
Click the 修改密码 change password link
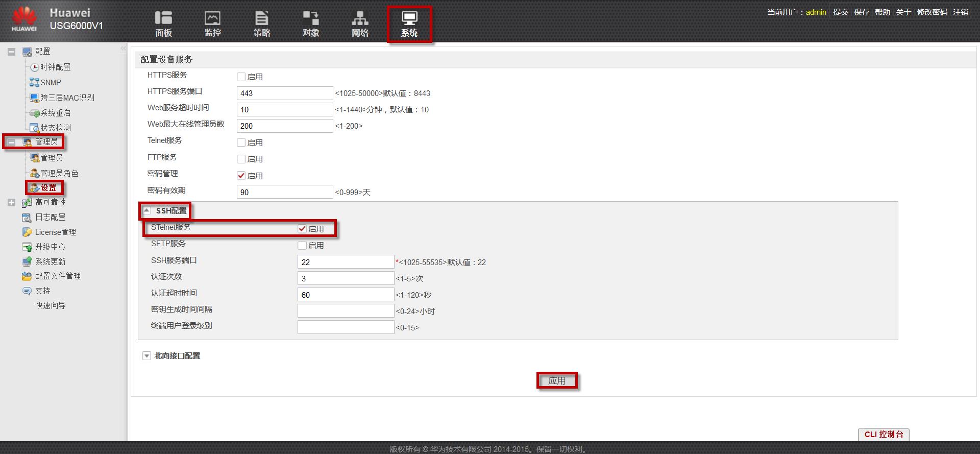[x=932, y=12]
